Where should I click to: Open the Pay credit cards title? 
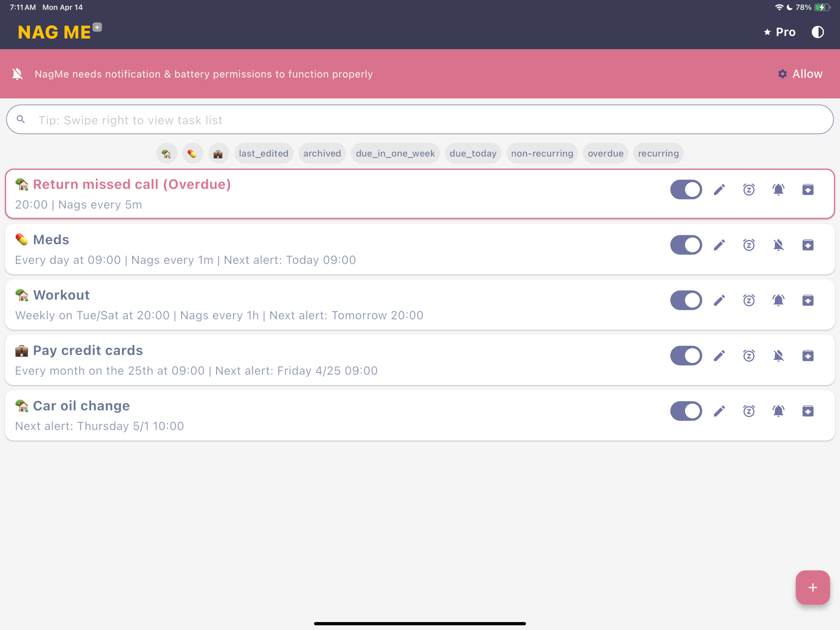point(88,350)
